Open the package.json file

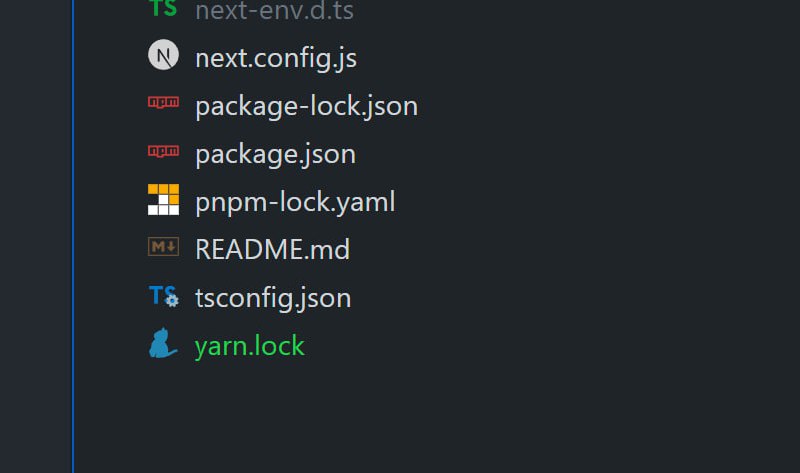(x=275, y=154)
